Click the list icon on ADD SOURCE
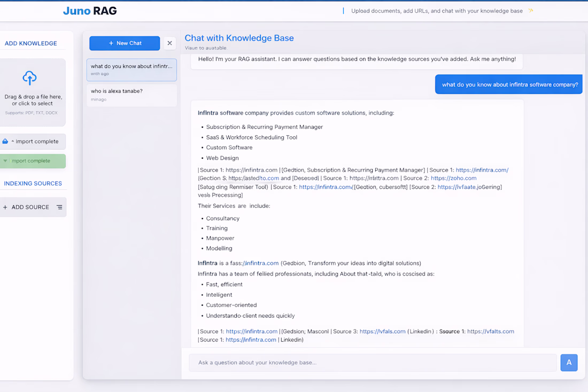The height and width of the screenshot is (392, 588). tap(59, 207)
